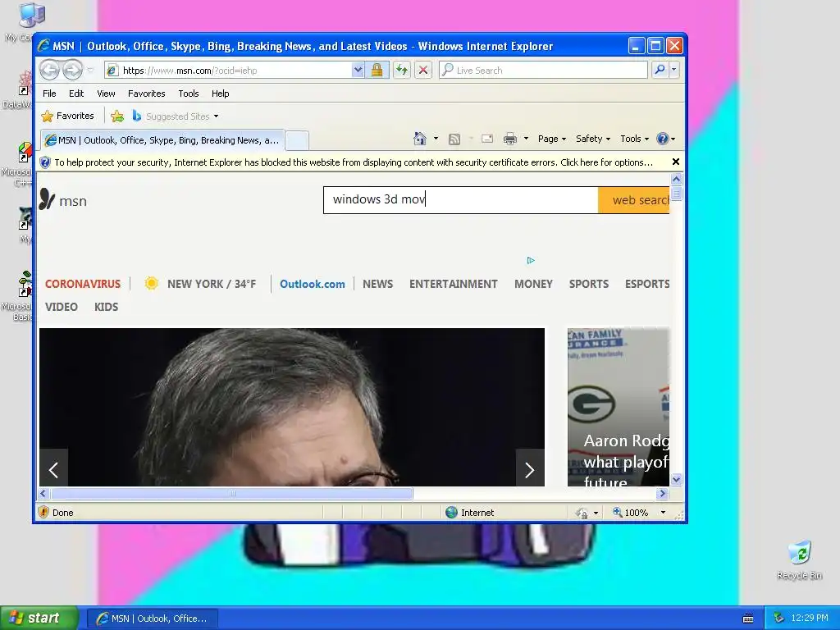
Task: Go to the SPORTS section
Action: 589,284
